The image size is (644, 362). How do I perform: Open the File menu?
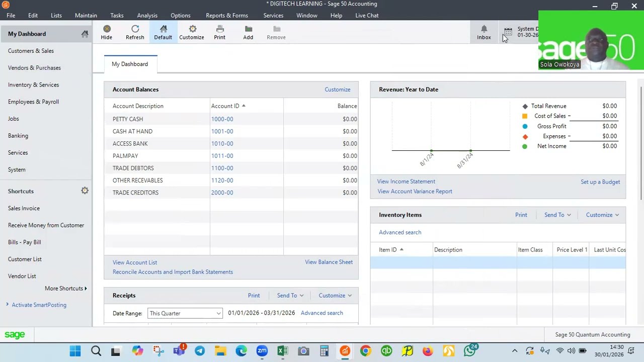click(x=11, y=16)
